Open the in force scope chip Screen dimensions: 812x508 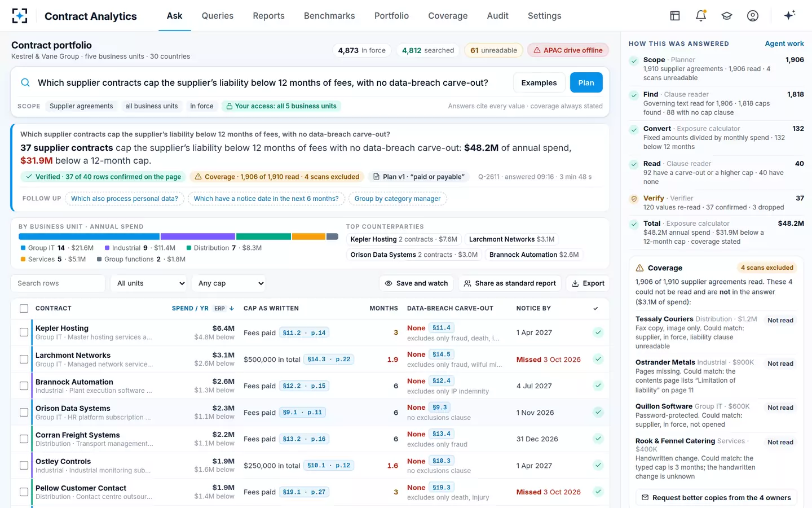202,106
